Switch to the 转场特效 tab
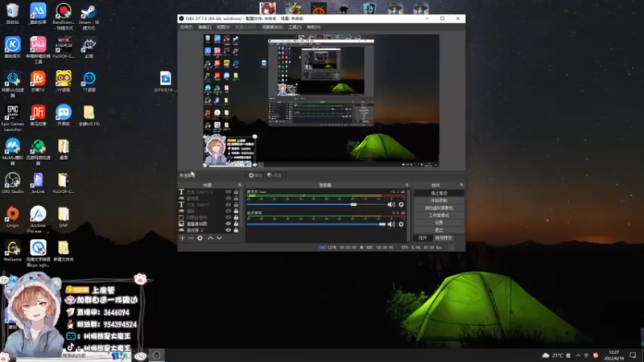644x362 pixels. pyautogui.click(x=444, y=238)
